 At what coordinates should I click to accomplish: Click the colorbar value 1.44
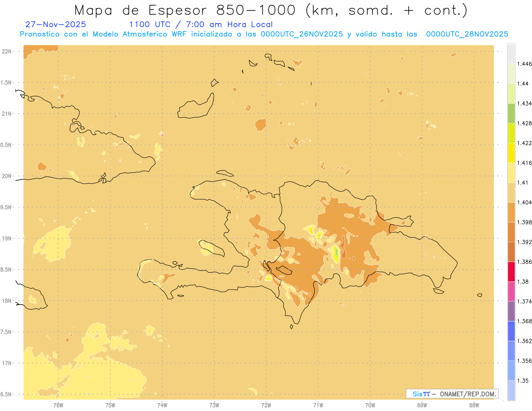522,84
